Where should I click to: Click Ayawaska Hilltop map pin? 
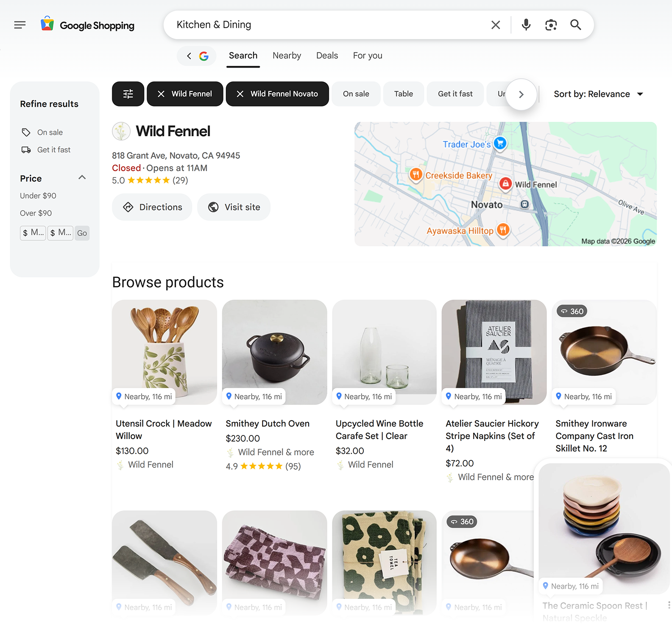[x=503, y=230]
